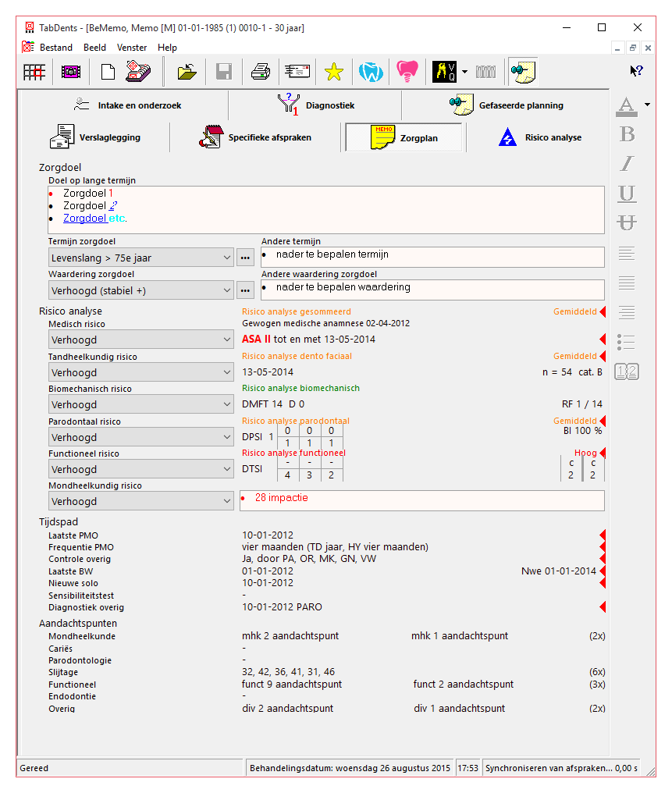Click the floppy disk save icon

(x=223, y=72)
